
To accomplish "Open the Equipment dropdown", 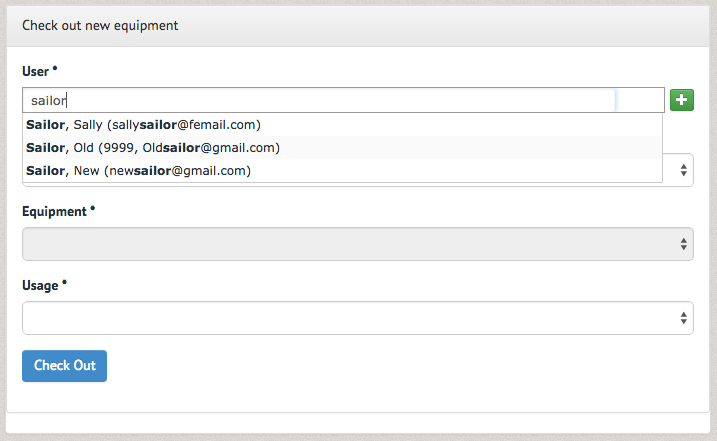I will (x=358, y=244).
